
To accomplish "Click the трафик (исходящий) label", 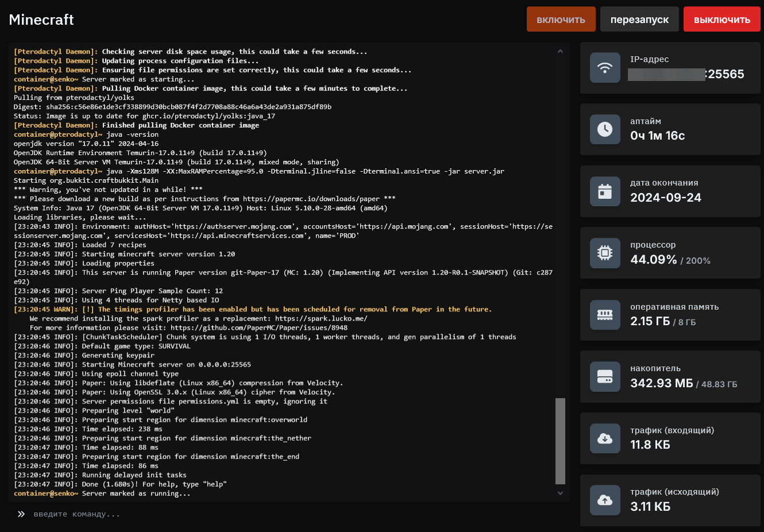I will [x=674, y=492].
